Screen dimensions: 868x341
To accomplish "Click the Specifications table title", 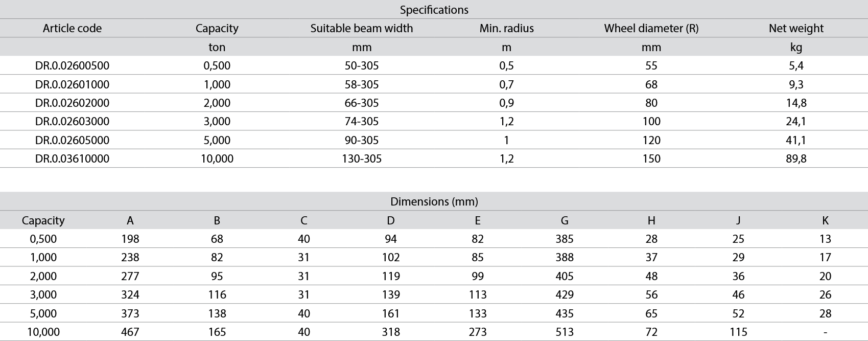I will coord(434,10).
